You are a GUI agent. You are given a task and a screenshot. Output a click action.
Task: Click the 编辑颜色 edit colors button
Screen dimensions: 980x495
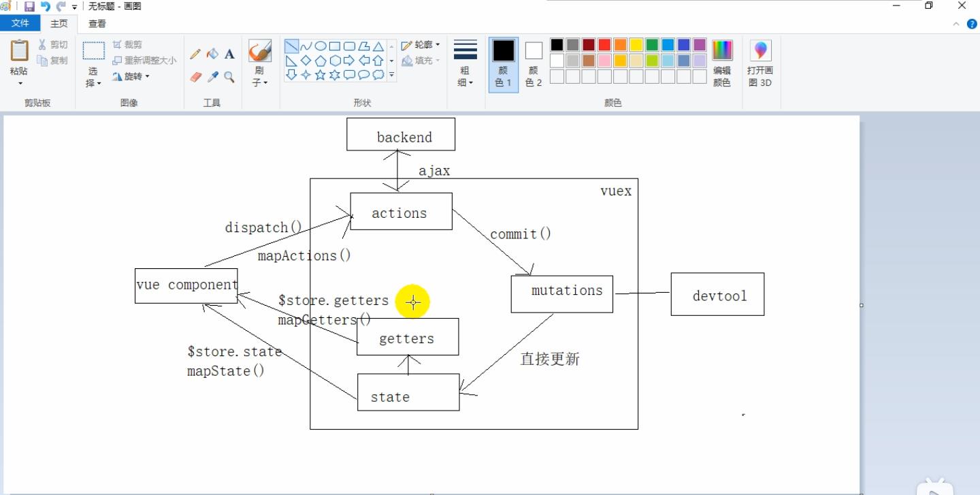pos(722,64)
